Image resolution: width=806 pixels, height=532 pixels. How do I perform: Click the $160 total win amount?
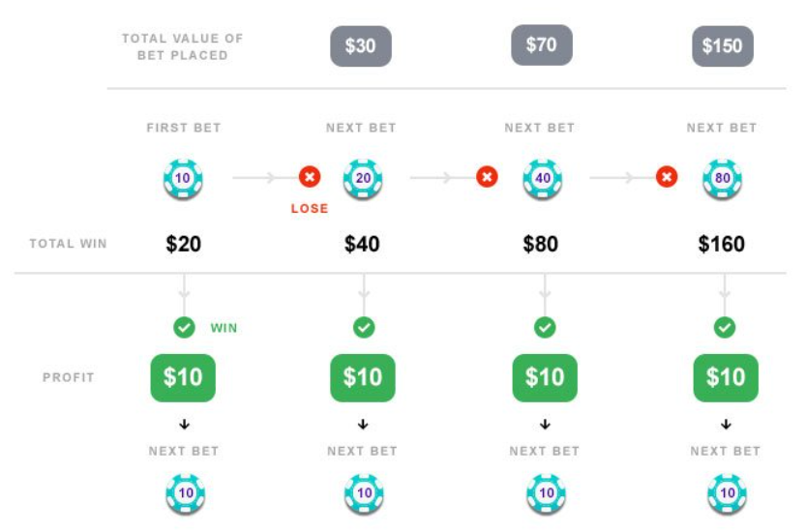point(722,244)
